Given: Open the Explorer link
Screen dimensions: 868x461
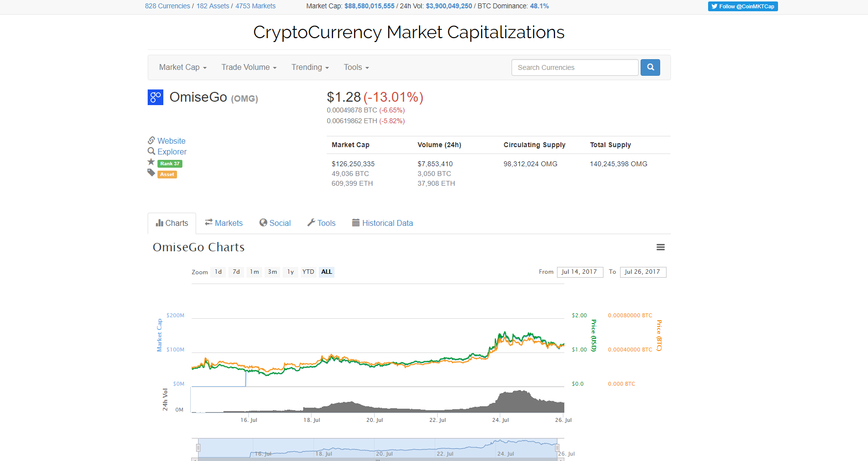Looking at the screenshot, I should (172, 152).
